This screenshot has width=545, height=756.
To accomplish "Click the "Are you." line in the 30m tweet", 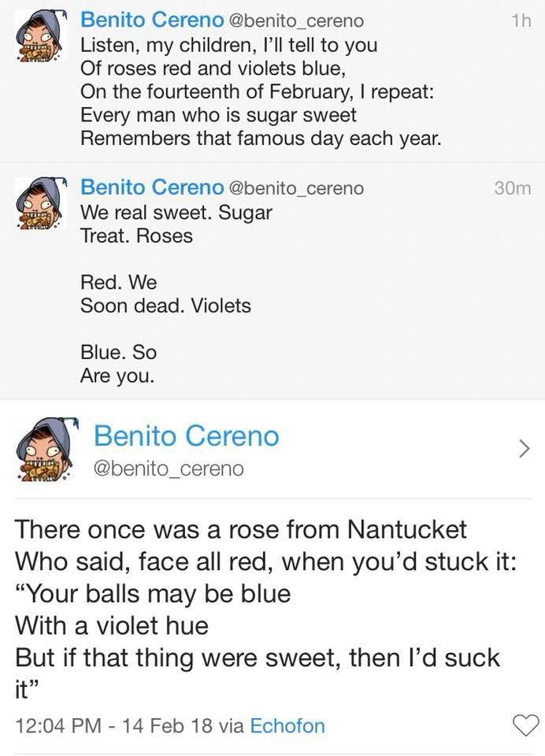I will point(117,376).
